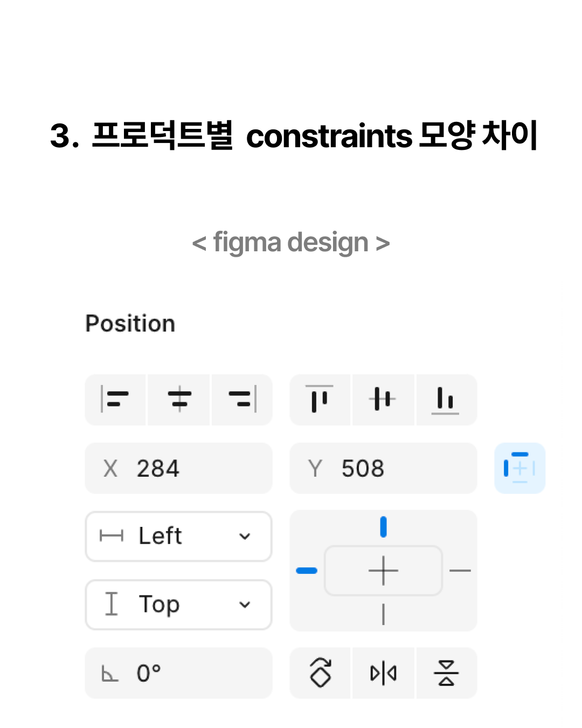Click the rotation angle field 0°
582x728 pixels.
coord(179,673)
